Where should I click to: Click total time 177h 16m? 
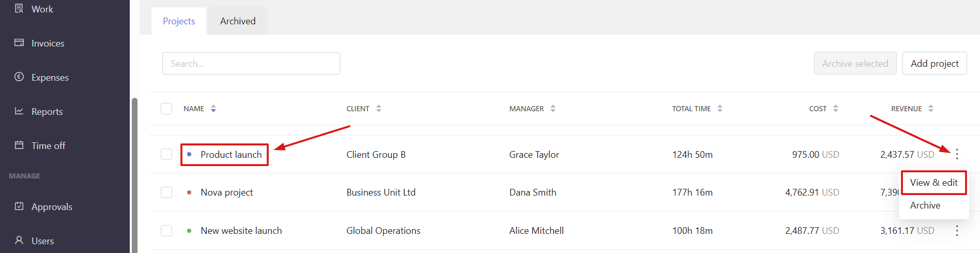[692, 192]
